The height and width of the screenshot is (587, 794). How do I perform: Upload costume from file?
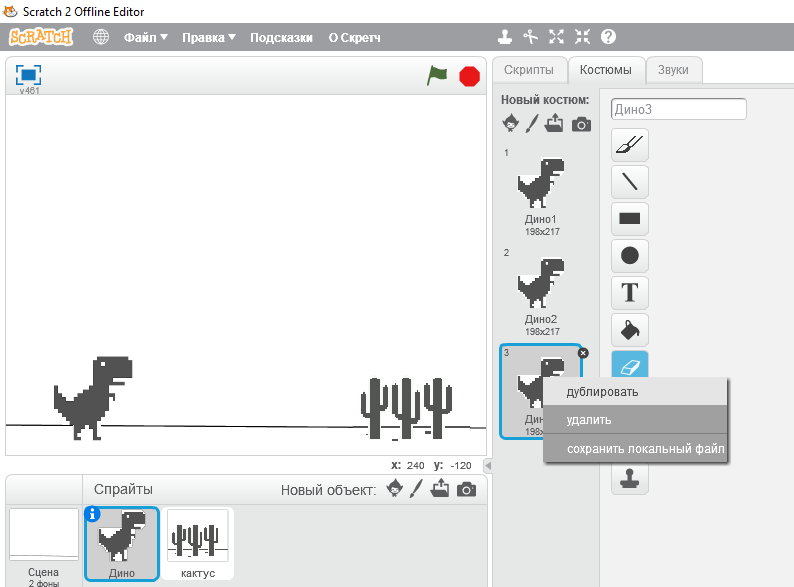click(554, 123)
